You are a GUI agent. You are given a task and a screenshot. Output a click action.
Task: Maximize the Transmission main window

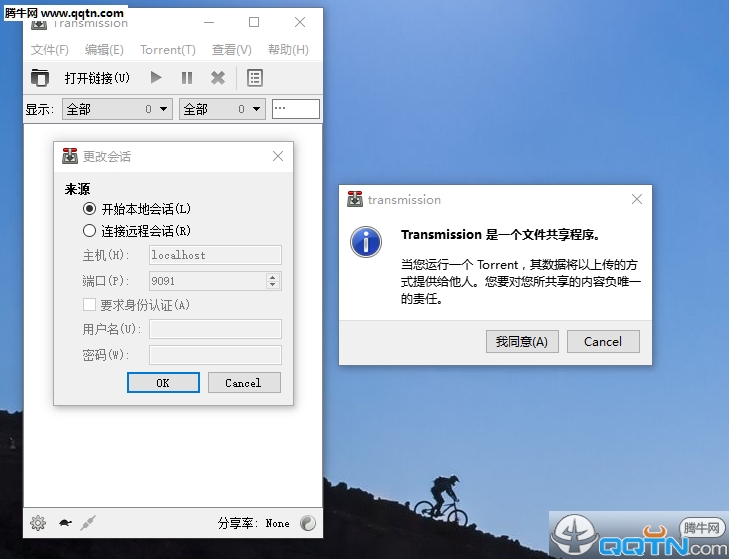254,22
